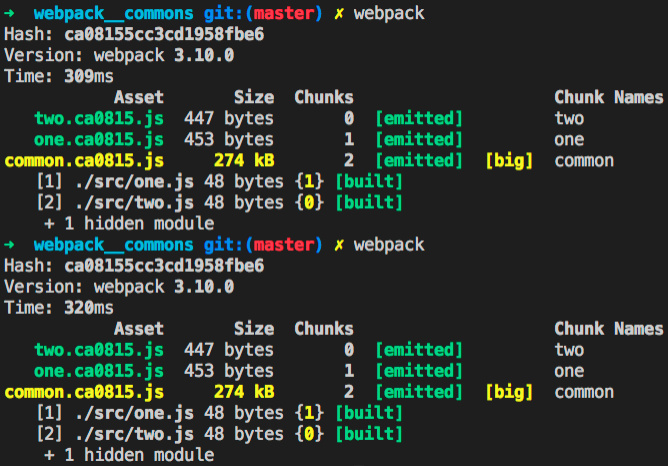Click the yellow ✗ dirty marker on the first prompt
Image resolution: width=668 pixels, height=466 pixels.
[x=339, y=14]
